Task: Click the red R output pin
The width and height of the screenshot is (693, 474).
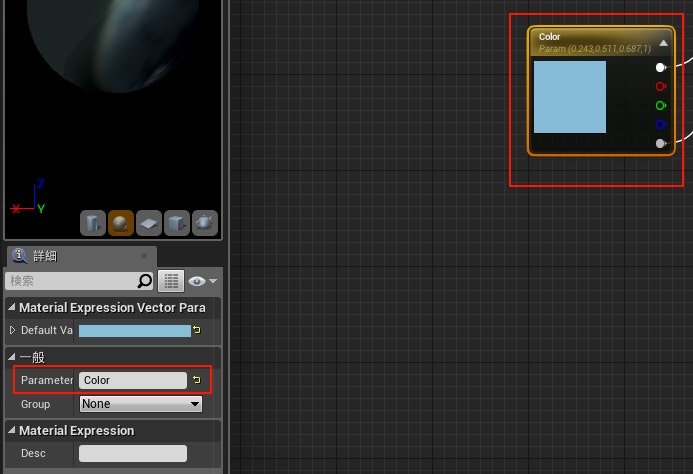Action: click(661, 86)
